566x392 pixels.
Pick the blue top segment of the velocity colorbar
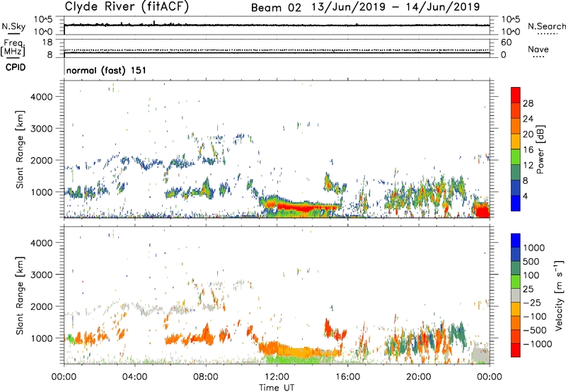[x=516, y=241]
